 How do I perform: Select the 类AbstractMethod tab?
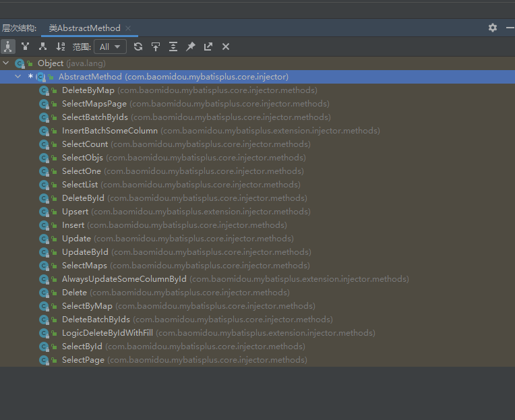coord(84,28)
